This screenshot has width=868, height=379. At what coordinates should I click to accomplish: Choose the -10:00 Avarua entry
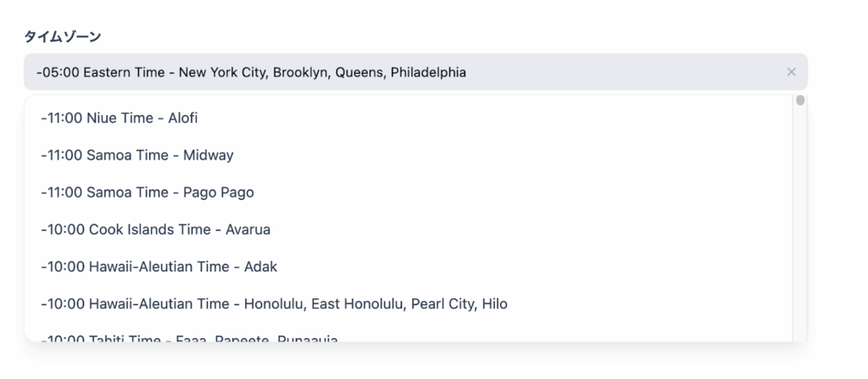click(155, 230)
